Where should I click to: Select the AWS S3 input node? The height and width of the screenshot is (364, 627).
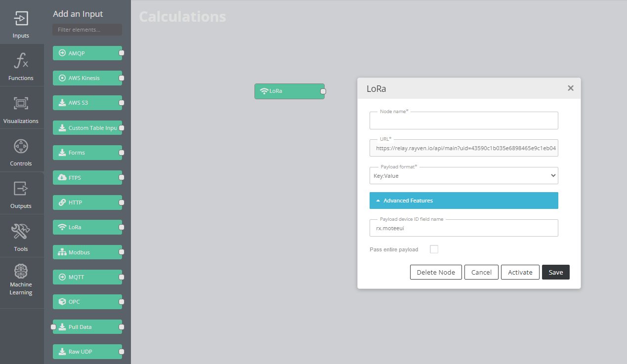(87, 103)
